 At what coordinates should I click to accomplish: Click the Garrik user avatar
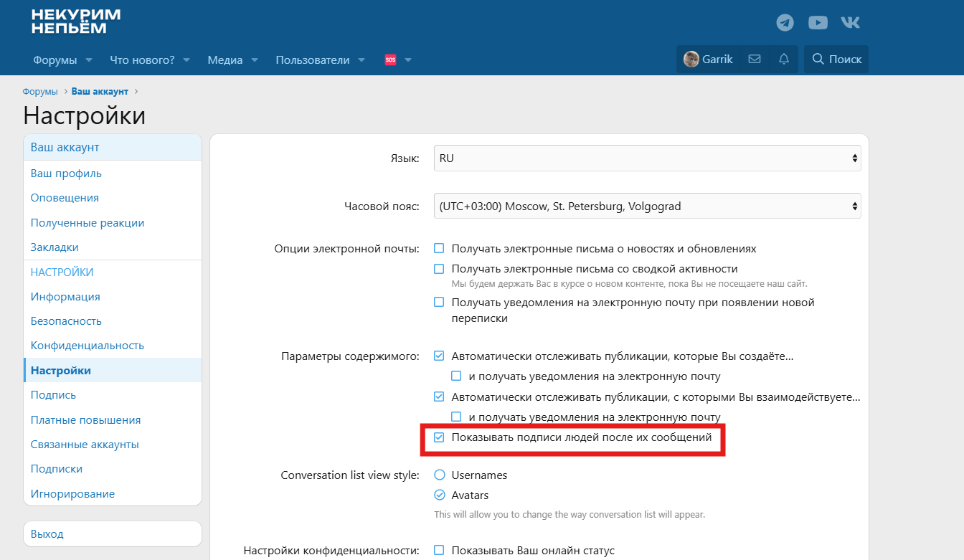[691, 60]
